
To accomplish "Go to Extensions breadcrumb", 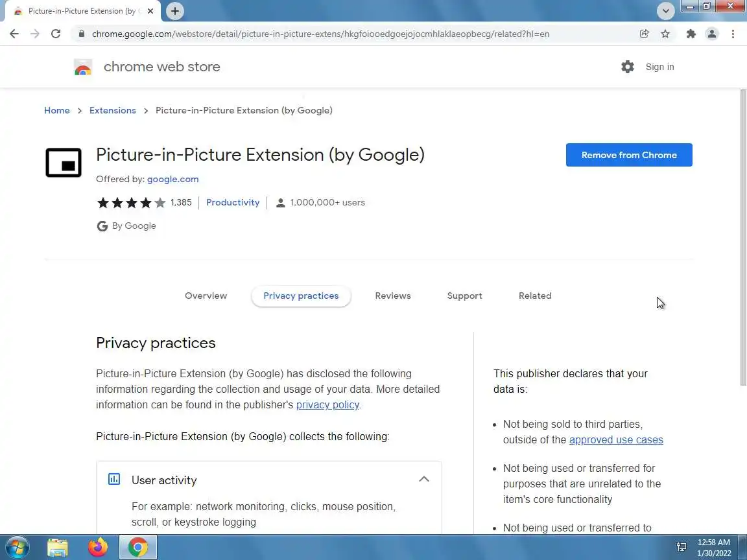I will 112,110.
